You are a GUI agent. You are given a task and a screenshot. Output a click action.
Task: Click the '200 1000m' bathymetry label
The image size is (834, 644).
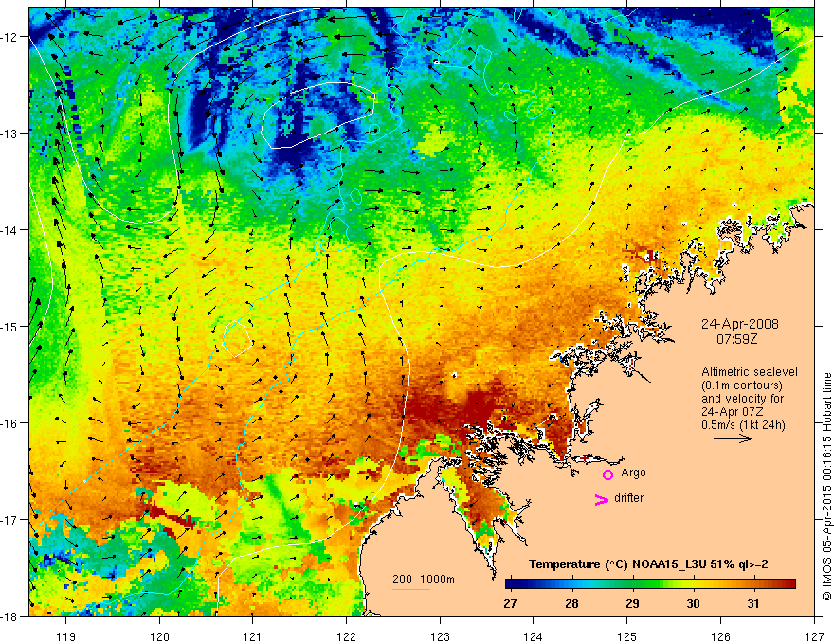pyautogui.click(x=424, y=580)
